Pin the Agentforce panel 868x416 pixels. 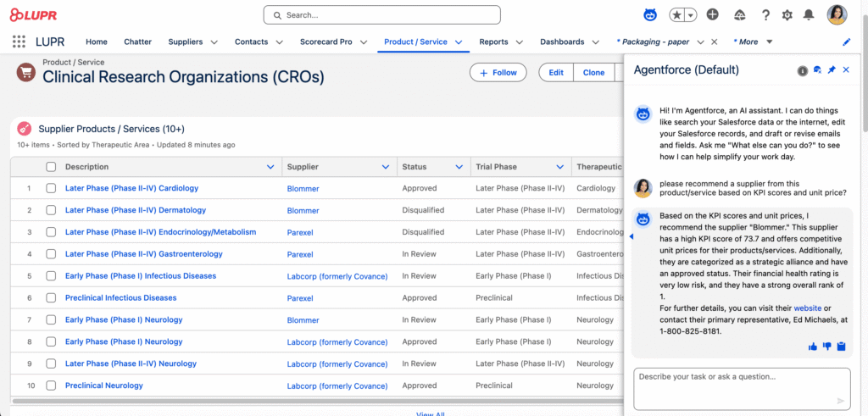(x=832, y=70)
